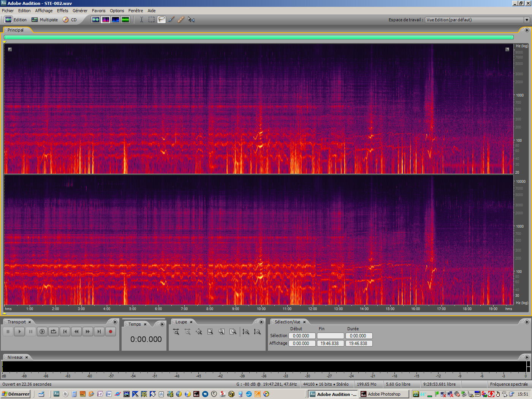Select the lasso selection tool

coord(161,19)
